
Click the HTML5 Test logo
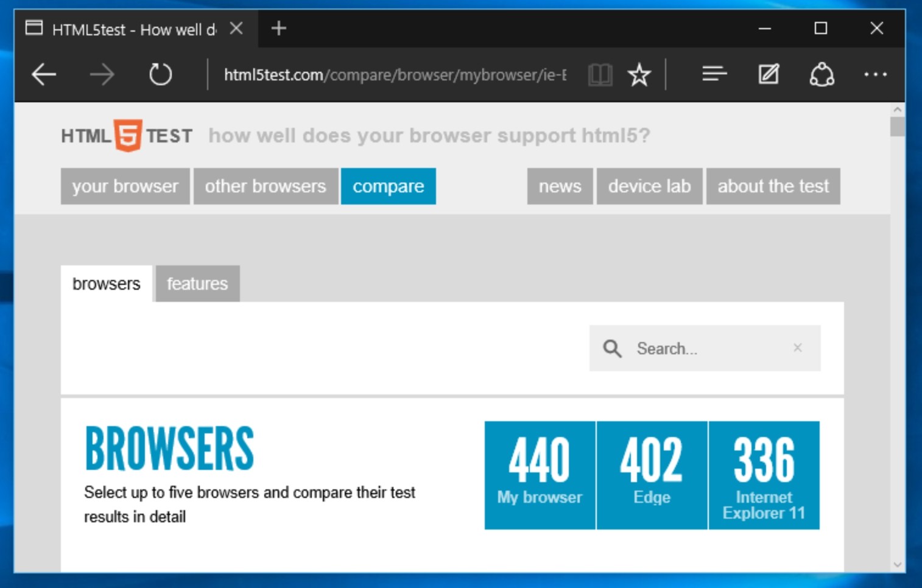click(x=125, y=135)
